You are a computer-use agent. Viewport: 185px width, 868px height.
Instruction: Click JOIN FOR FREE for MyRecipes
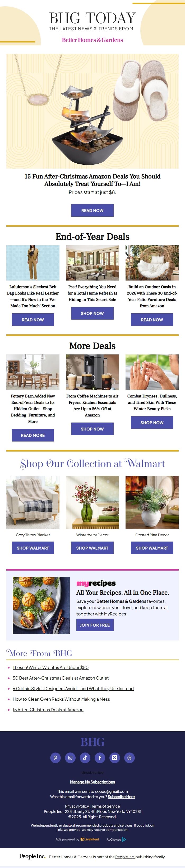[x=95, y=625]
